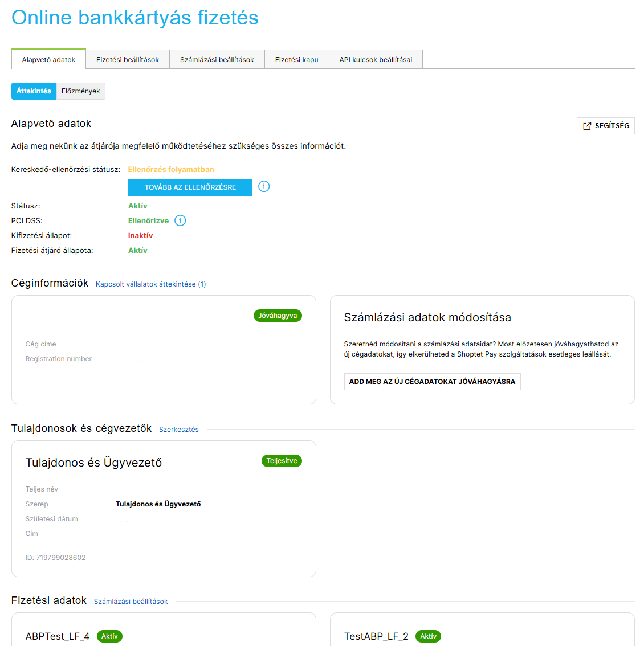Select the Fizetési kapu tab
644x646 pixels.
pyautogui.click(x=296, y=59)
